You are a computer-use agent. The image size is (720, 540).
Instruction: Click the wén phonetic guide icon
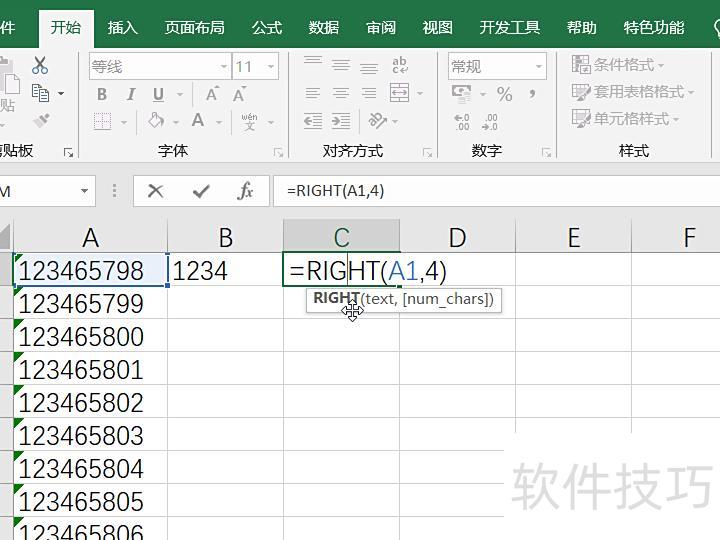pyautogui.click(x=249, y=122)
